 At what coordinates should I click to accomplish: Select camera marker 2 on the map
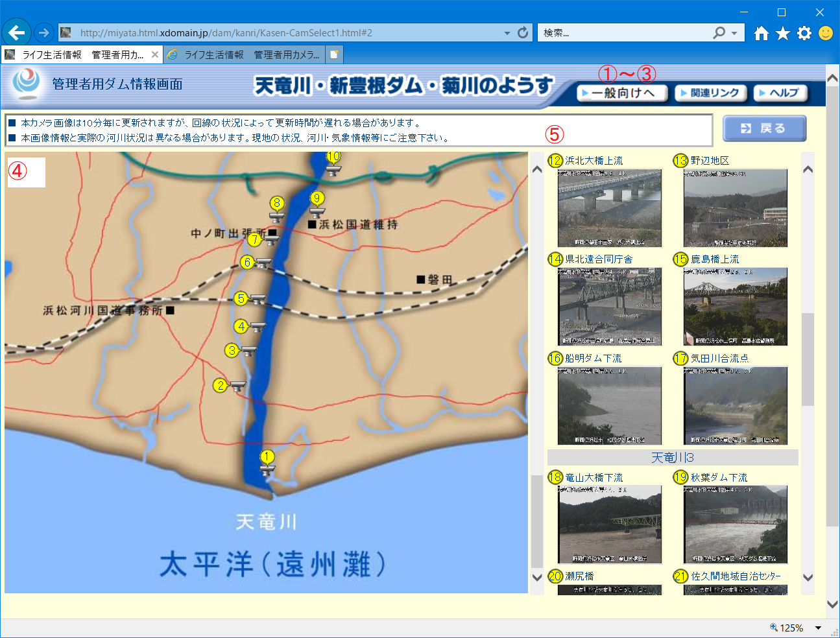pos(221,385)
